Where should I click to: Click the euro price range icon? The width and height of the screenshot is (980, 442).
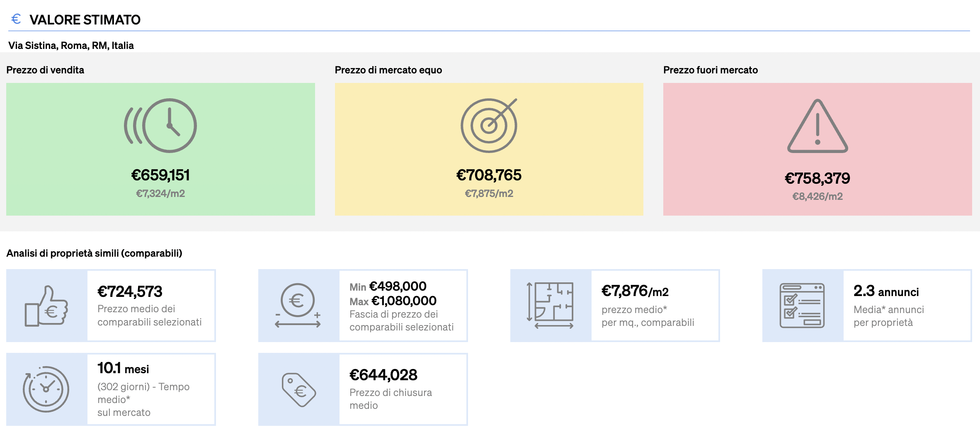pos(298,306)
